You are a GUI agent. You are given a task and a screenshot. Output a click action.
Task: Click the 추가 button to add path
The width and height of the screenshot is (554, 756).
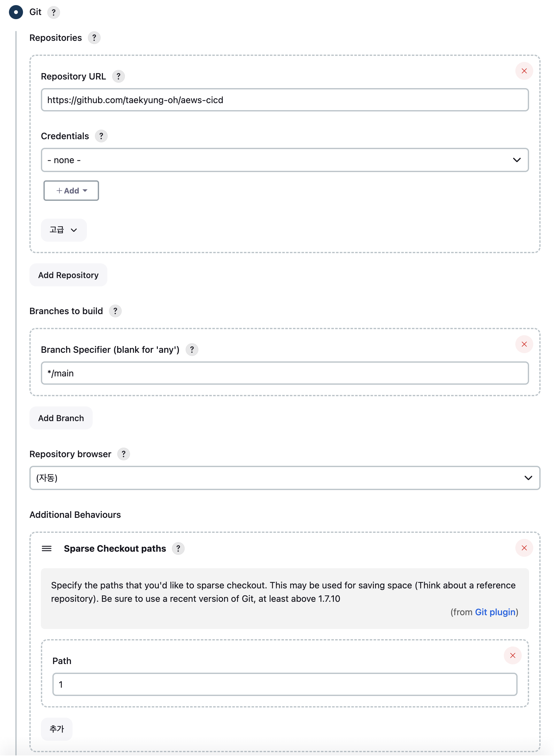point(57,729)
